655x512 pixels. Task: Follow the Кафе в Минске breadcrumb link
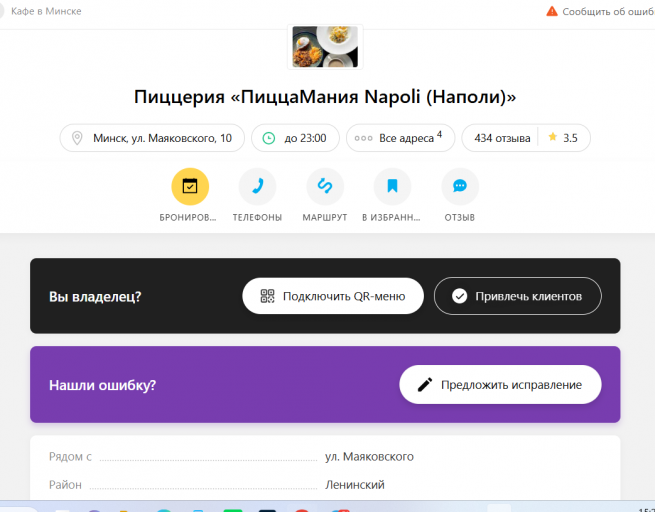pos(46,11)
